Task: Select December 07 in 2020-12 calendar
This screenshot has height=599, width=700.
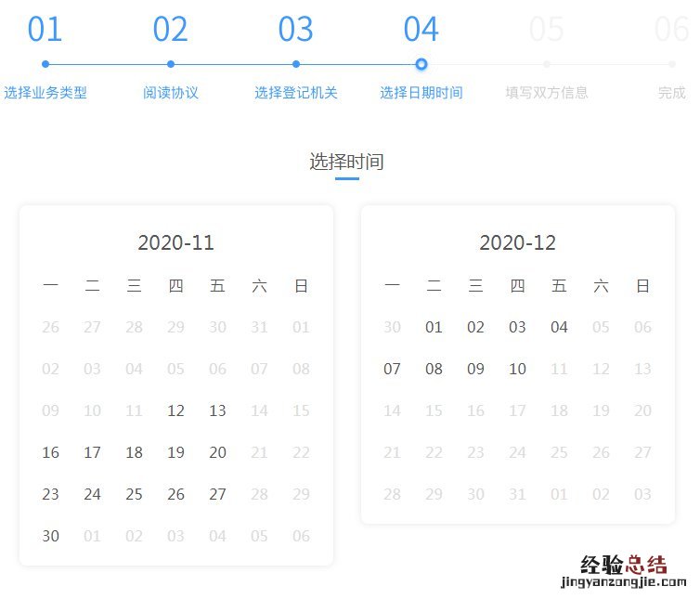Action: [x=392, y=369]
